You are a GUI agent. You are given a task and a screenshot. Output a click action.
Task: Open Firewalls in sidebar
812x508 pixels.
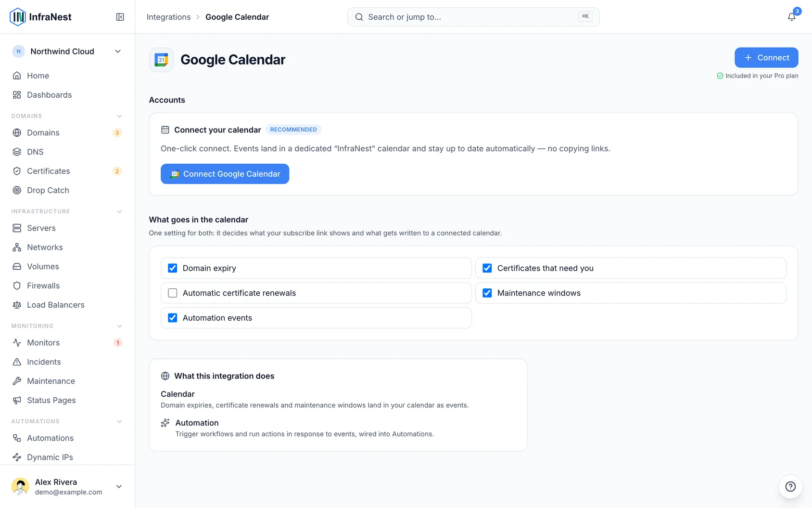67,286
